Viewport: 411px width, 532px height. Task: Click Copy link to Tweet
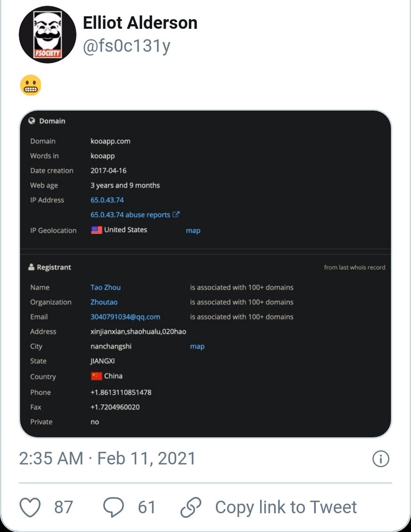286,507
